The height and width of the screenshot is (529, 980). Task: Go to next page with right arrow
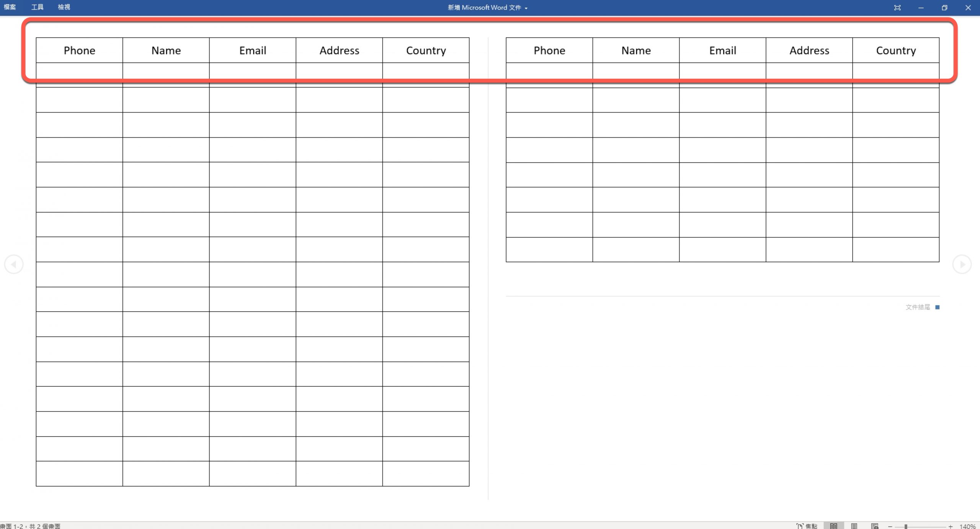tap(962, 264)
